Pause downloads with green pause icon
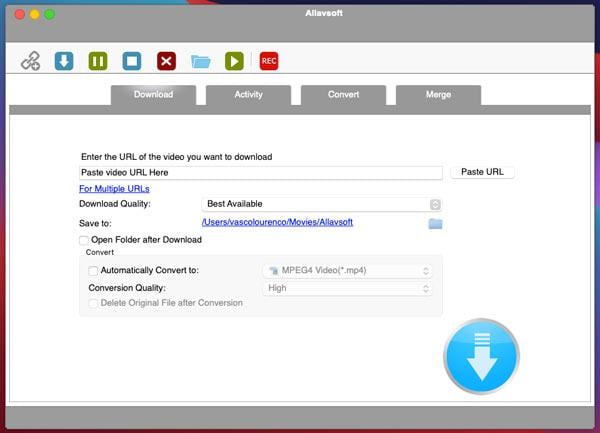The width and height of the screenshot is (600, 433). click(x=98, y=61)
